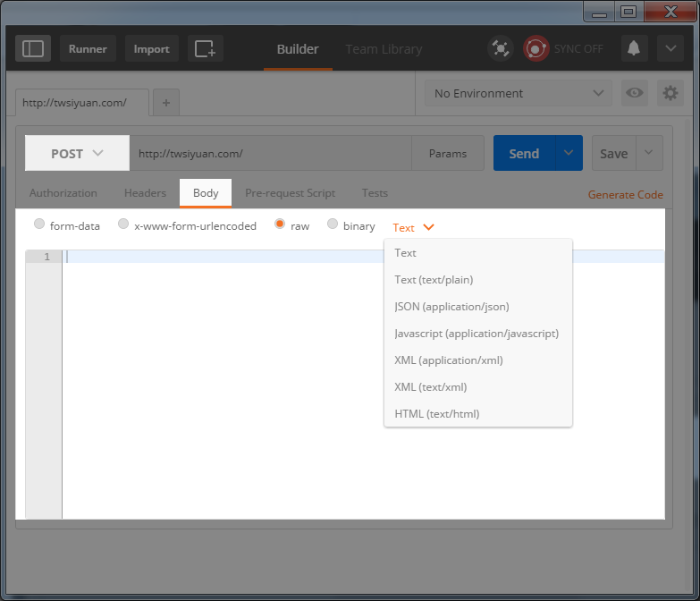This screenshot has width=700, height=601.
Task: Select the form-data radio button
Action: [x=39, y=224]
